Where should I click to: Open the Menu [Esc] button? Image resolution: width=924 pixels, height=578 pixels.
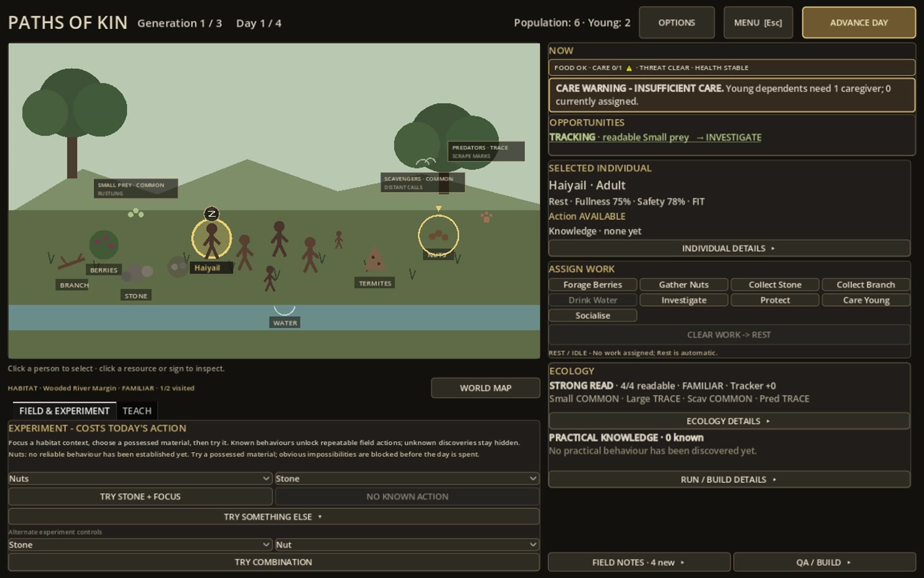tap(758, 23)
